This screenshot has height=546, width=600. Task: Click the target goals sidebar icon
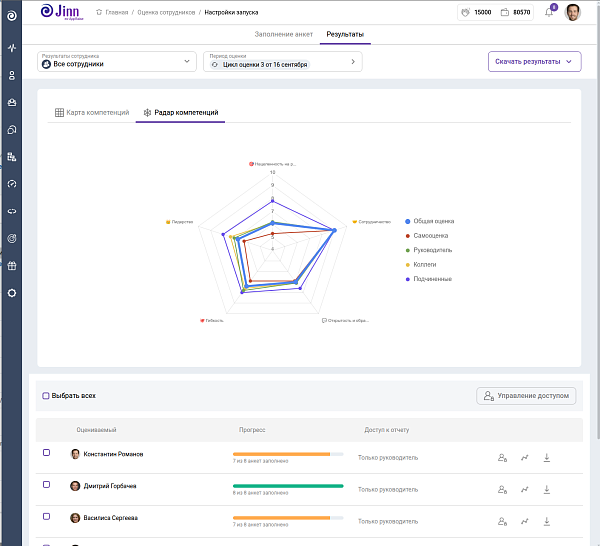[x=12, y=238]
